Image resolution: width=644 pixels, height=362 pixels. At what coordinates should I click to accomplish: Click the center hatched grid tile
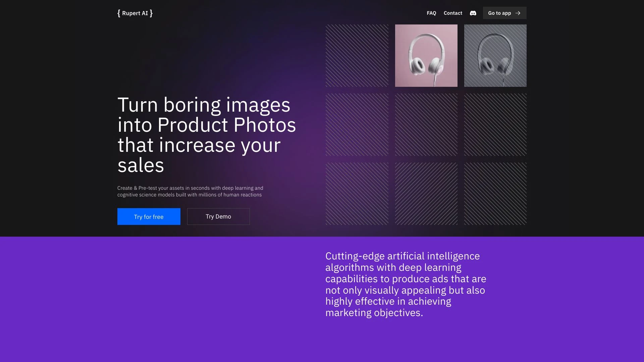coord(426,125)
